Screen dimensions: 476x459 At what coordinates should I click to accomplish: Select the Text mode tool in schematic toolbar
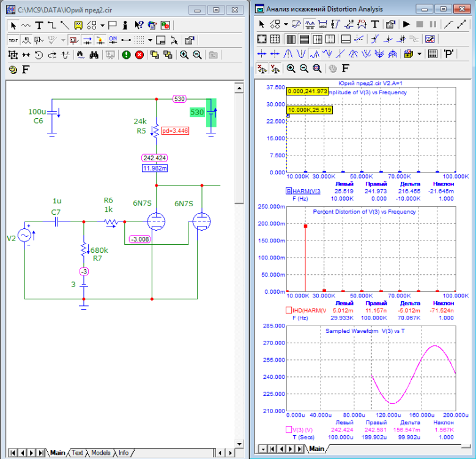[39, 25]
